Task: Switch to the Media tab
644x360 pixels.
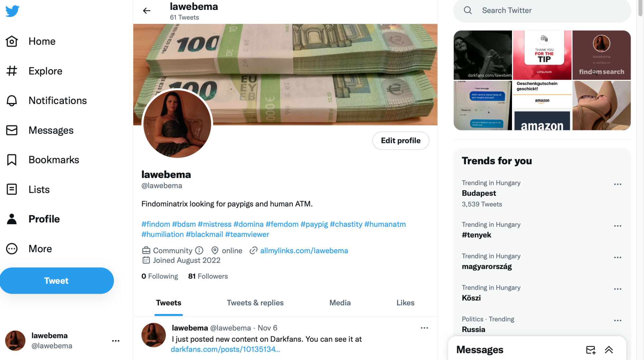Action: coord(340,303)
